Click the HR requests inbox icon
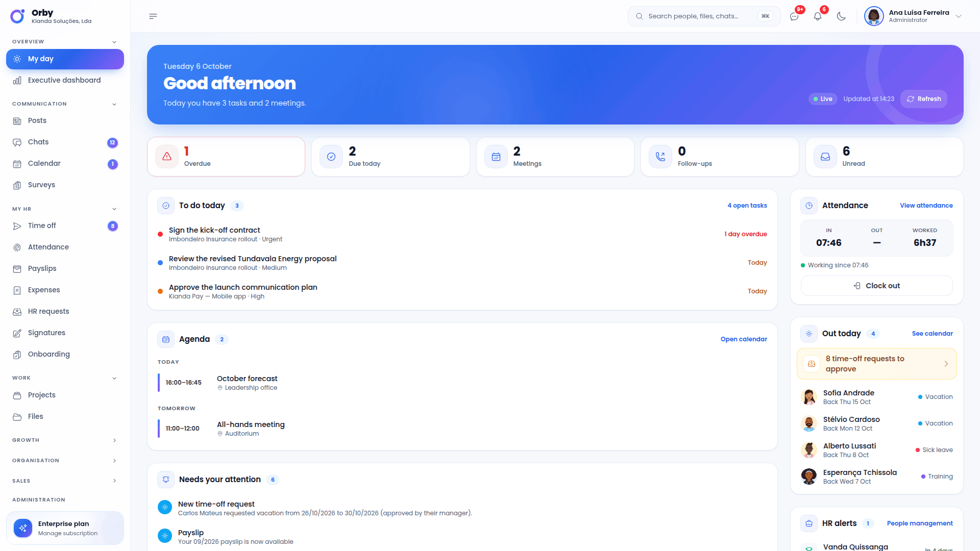The width and height of the screenshot is (980, 551). (17, 312)
